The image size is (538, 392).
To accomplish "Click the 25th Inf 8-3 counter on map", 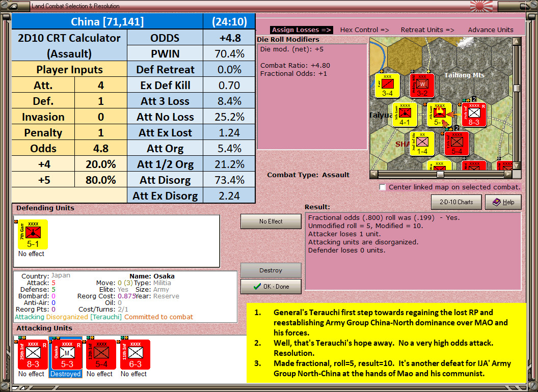I will tap(474, 115).
